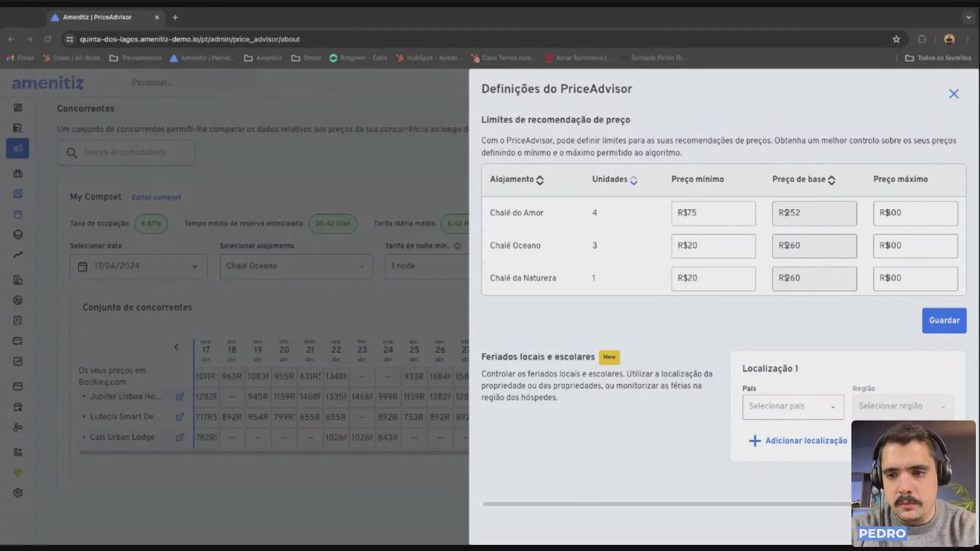Click the plus icon for Adicionar localização
Viewport: 980px width, 551px height.
tap(754, 441)
